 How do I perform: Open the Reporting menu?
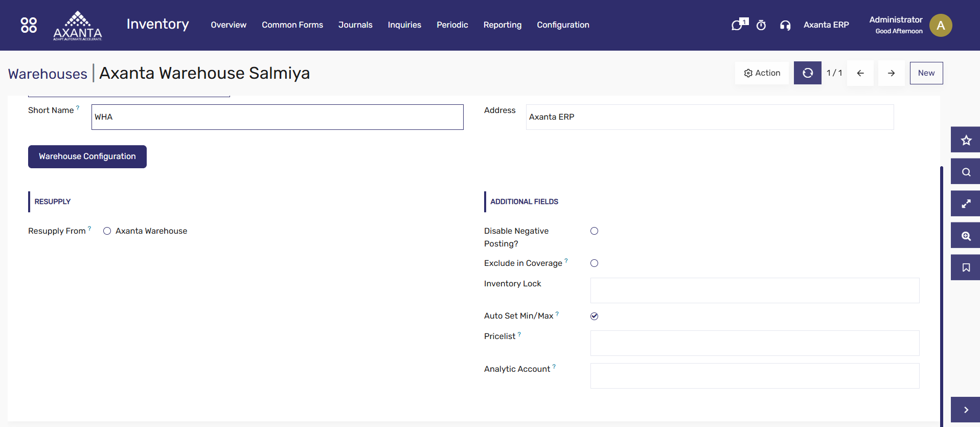503,25
